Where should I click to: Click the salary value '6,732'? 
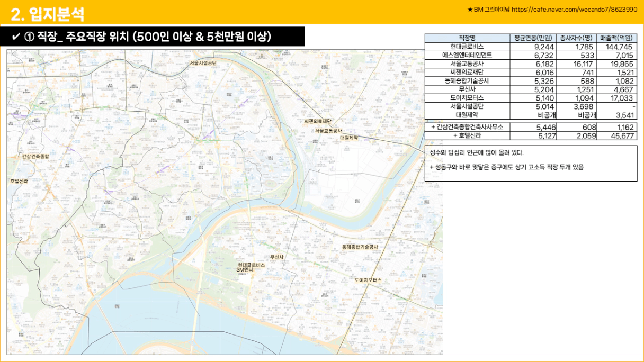coord(544,56)
